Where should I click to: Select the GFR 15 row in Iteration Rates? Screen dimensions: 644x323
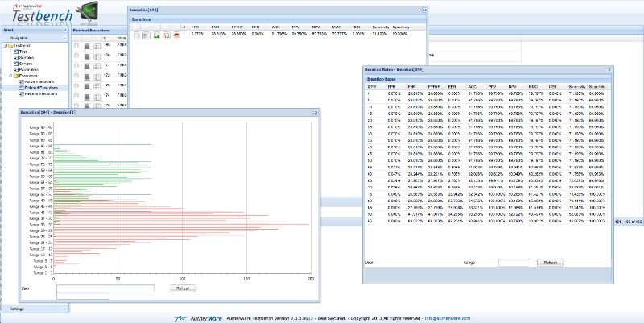487,114
